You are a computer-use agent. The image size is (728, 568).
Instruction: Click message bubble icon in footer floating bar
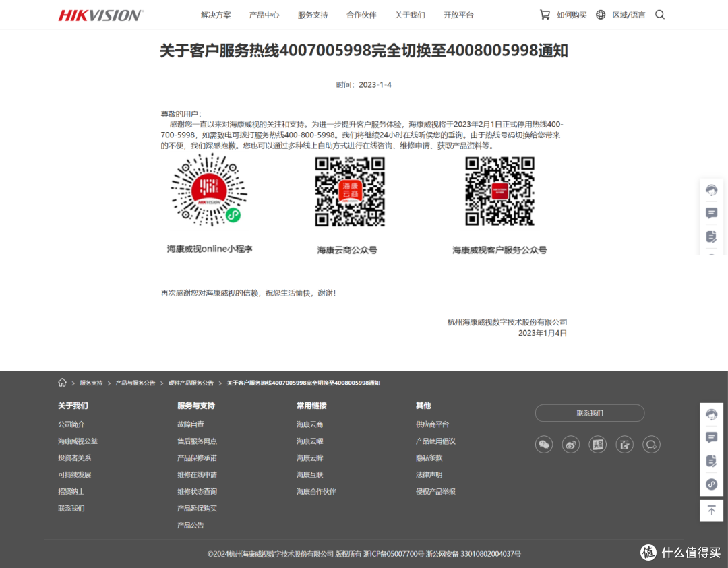(711, 437)
